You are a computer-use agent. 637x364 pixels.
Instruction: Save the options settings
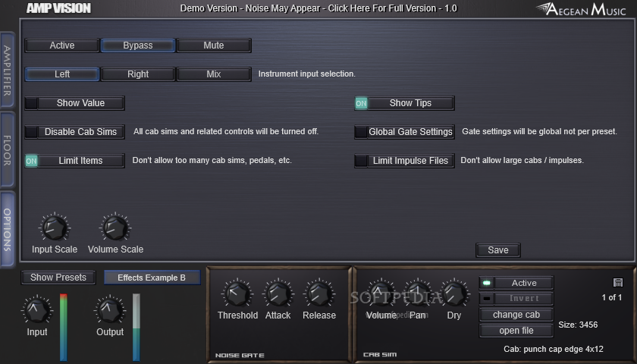(498, 250)
